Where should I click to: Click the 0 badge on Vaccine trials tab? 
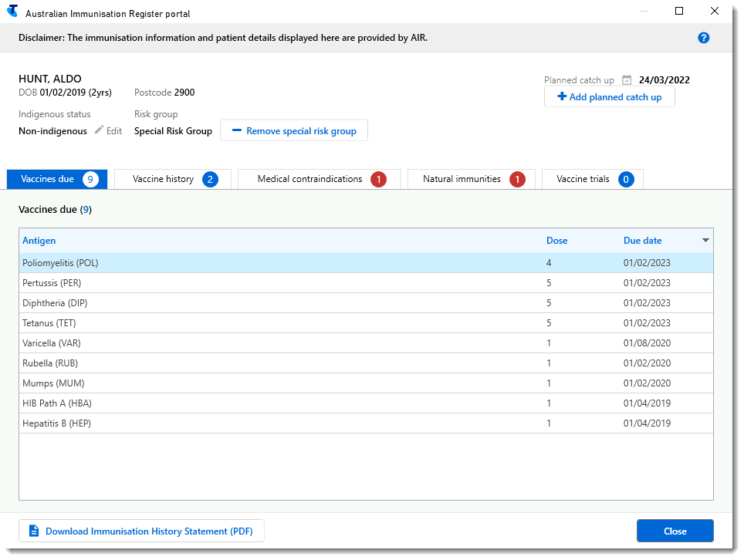(626, 179)
